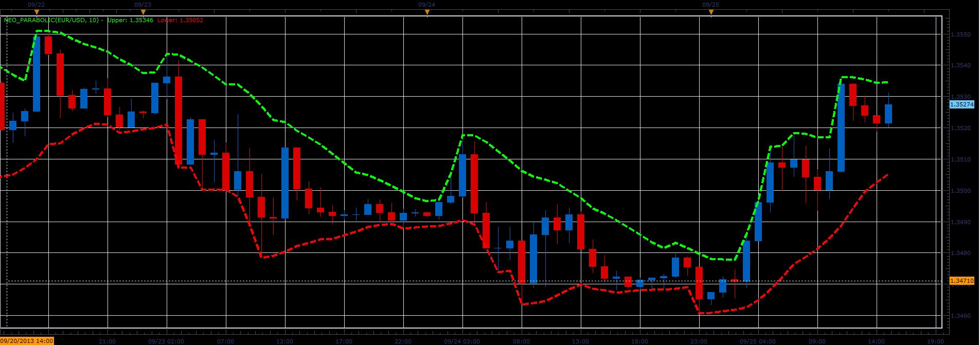Click the 1.3490 price axis label
The width and height of the screenshot is (980, 345).
(960, 222)
